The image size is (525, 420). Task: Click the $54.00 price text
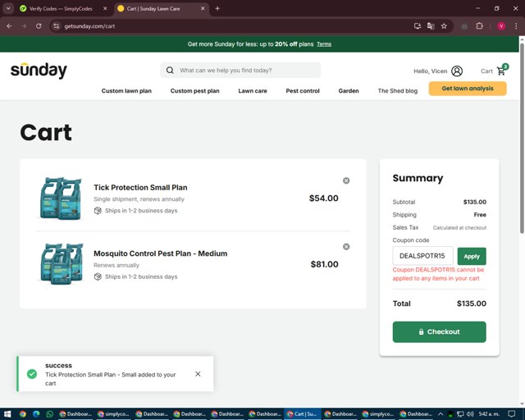pos(323,199)
